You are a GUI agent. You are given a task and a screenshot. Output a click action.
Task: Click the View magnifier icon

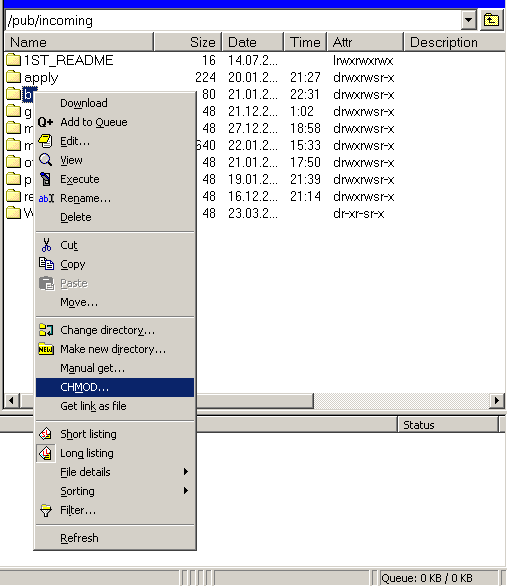(46, 160)
